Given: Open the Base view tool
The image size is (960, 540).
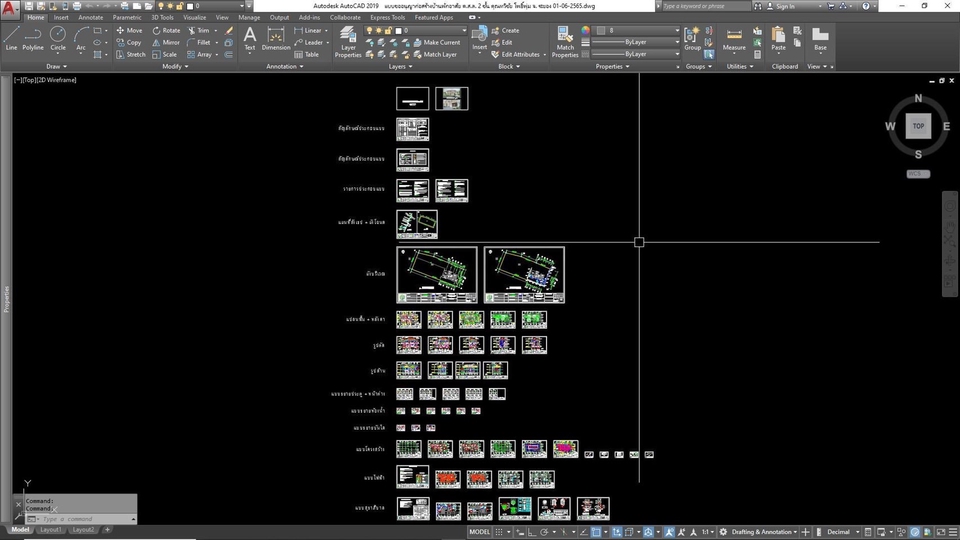Looking at the screenshot, I should (x=820, y=39).
